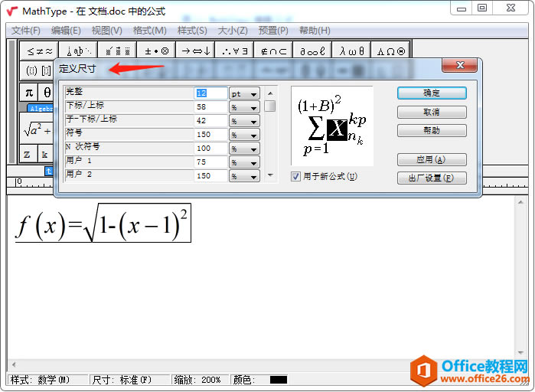Open the 帮助(H) menu
Screen dimensions: 535x392
click(315, 31)
